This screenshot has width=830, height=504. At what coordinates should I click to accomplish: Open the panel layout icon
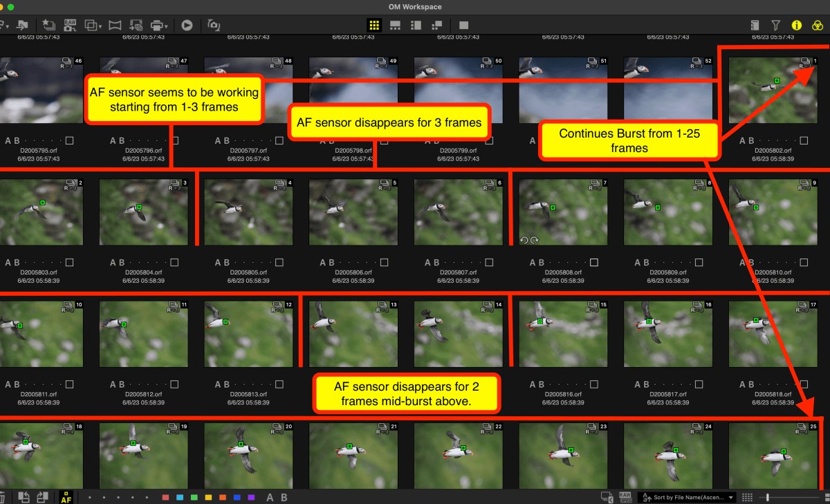pyautogui.click(x=755, y=25)
